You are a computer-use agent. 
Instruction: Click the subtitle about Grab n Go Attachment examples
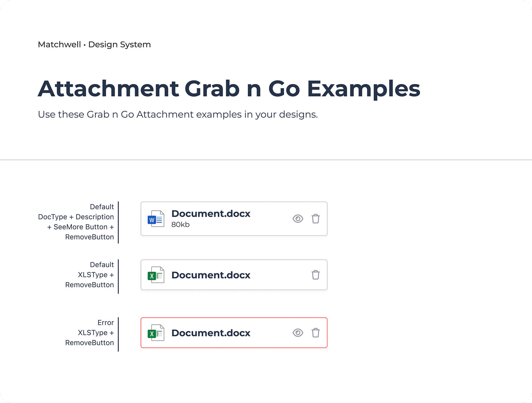point(178,114)
